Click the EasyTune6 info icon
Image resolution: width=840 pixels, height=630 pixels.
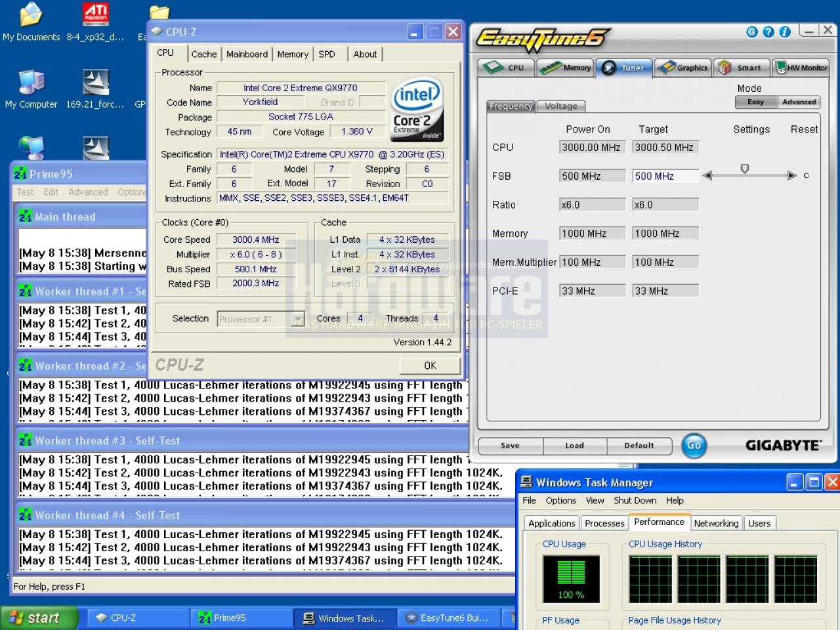[784, 31]
